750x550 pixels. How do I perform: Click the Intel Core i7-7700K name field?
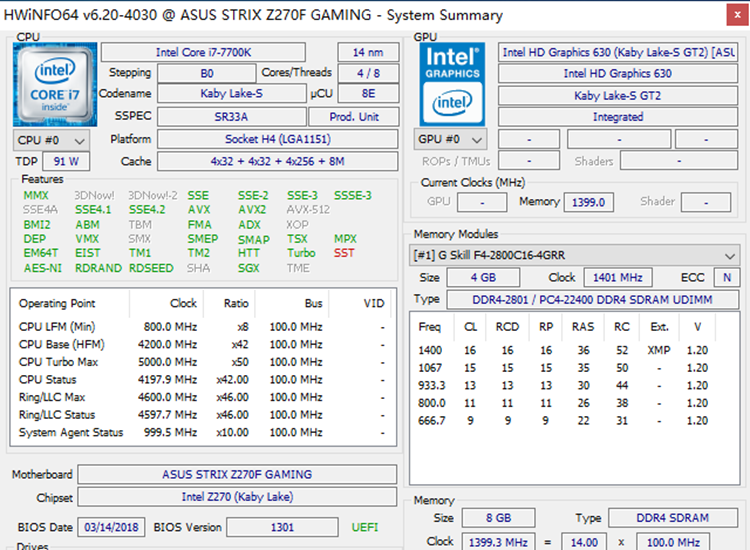203,52
